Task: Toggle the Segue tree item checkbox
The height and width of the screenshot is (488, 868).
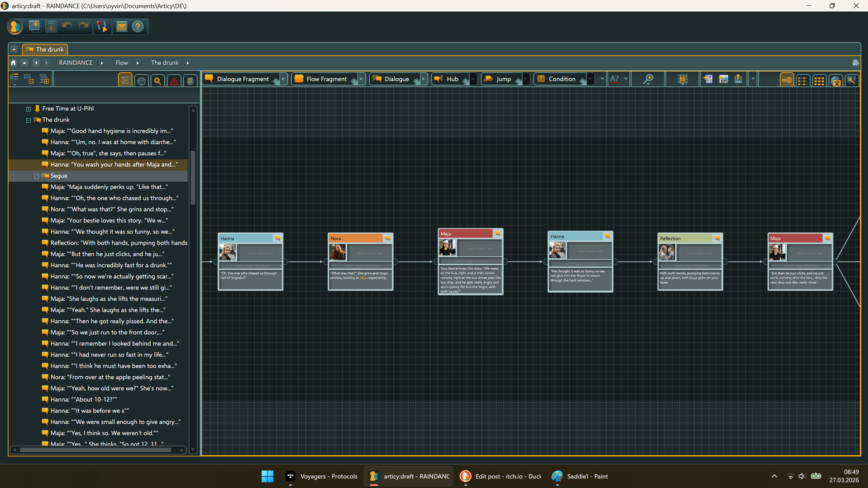Action: point(37,176)
